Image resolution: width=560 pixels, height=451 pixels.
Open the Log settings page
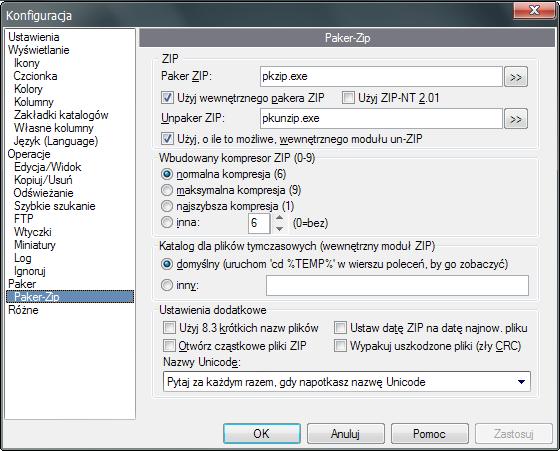(22, 258)
